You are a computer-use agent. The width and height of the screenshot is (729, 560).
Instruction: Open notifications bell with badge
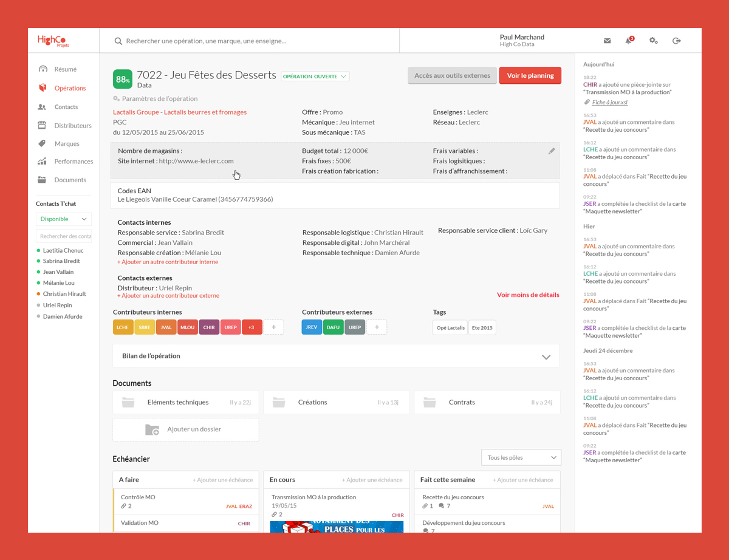click(x=629, y=40)
